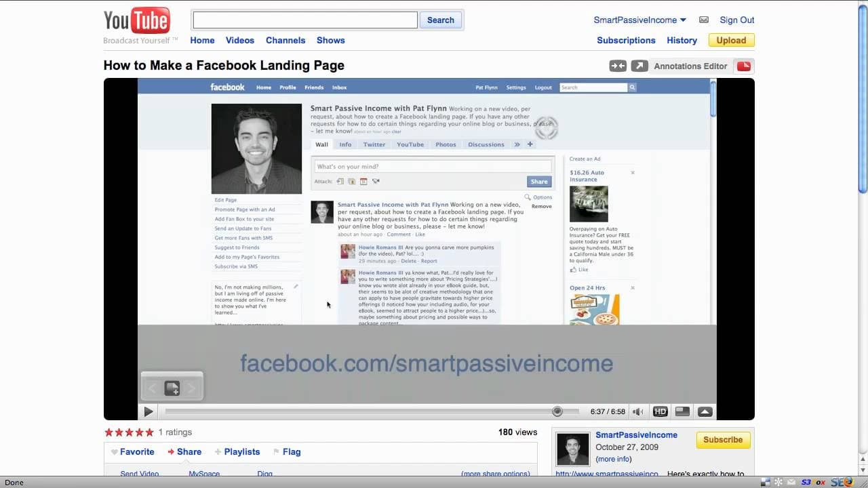
Task: Flag this video
Action: (x=287, y=451)
